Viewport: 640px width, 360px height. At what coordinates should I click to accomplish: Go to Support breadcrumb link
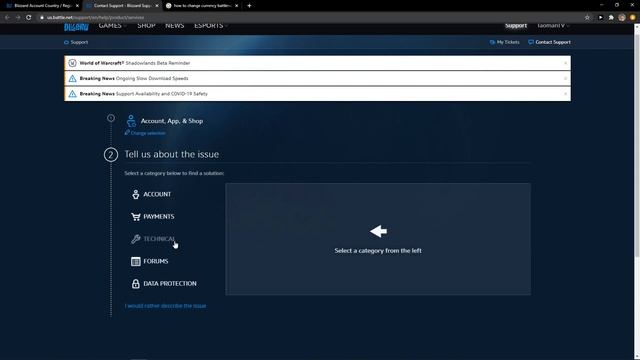(x=76, y=42)
